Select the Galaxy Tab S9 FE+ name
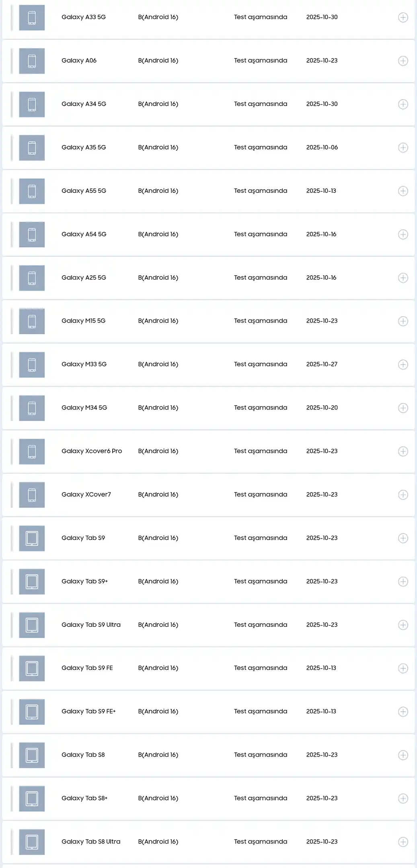This screenshot has height=868, width=417. pos(88,712)
